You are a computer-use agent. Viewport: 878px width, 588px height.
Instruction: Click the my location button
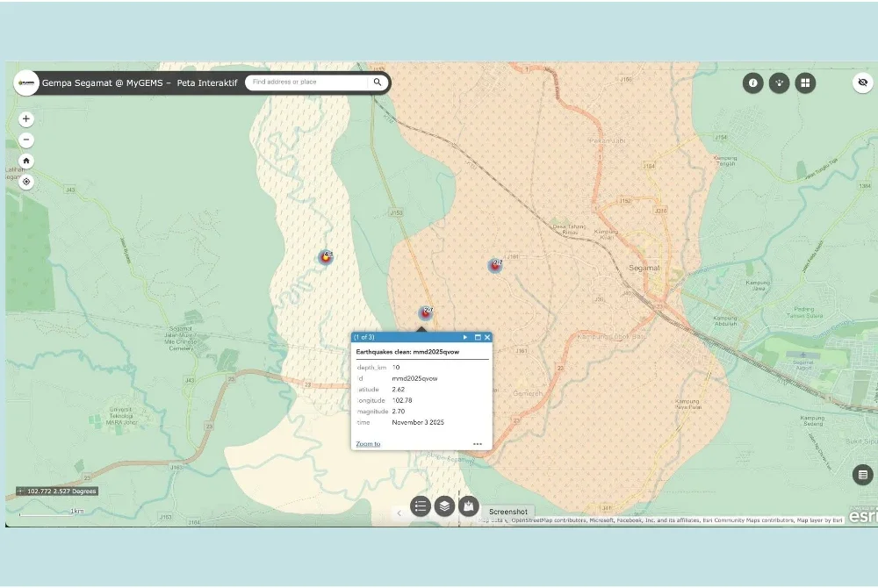point(26,182)
